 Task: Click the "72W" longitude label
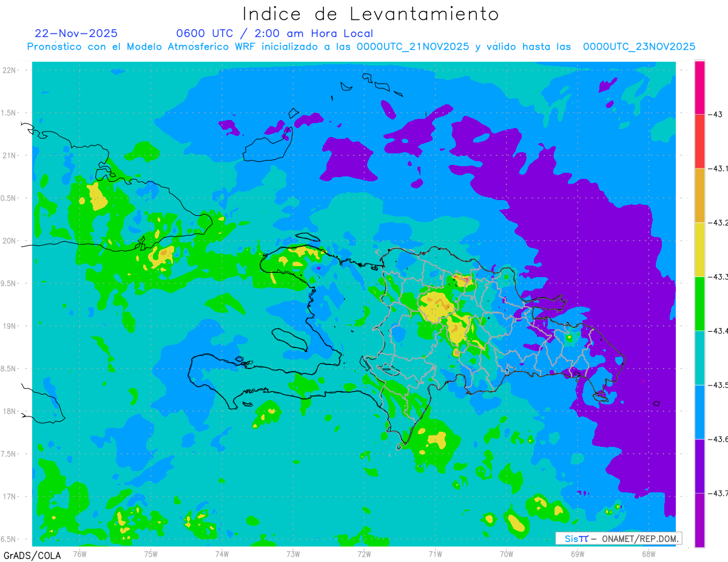(364, 554)
